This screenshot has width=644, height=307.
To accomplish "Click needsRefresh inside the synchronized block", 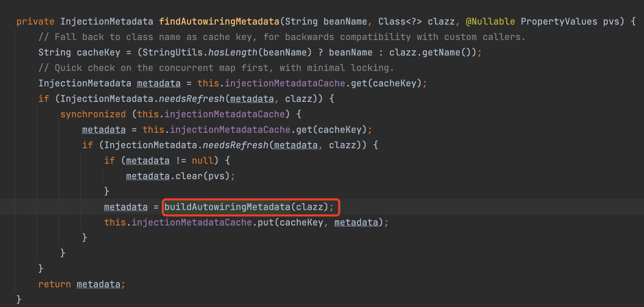I will (236, 145).
